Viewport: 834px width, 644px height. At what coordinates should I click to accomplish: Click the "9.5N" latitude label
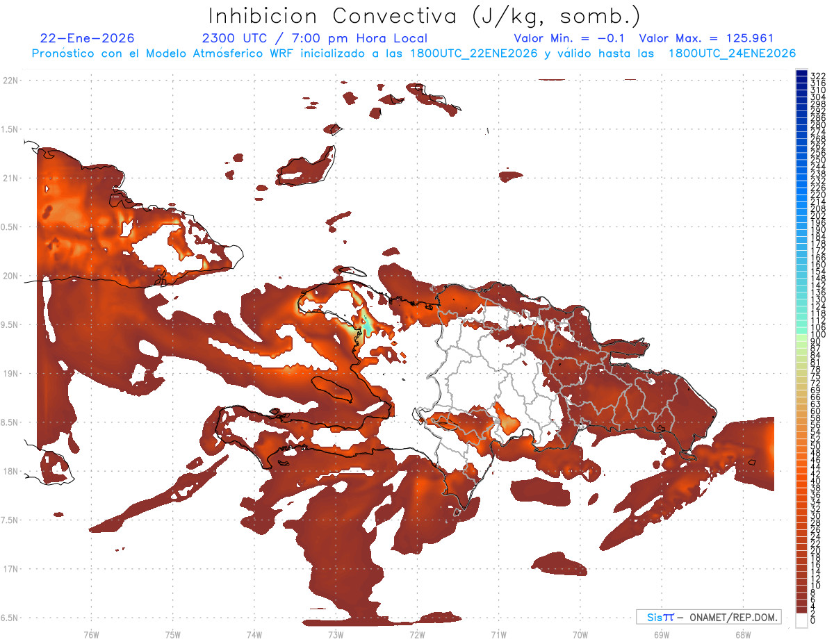click(x=10, y=324)
